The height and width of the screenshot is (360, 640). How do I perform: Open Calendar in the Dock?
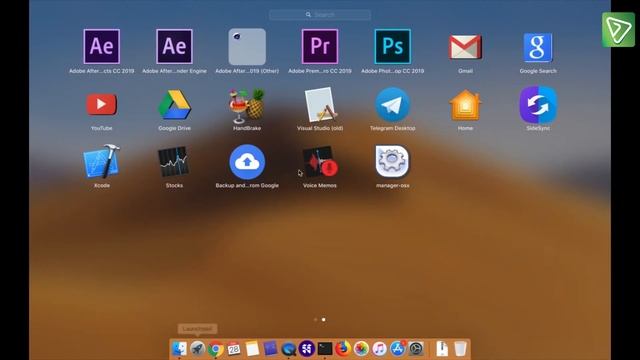click(234, 349)
